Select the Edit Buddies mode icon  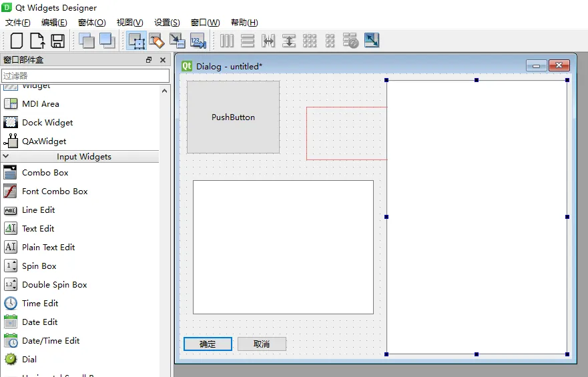(x=178, y=41)
